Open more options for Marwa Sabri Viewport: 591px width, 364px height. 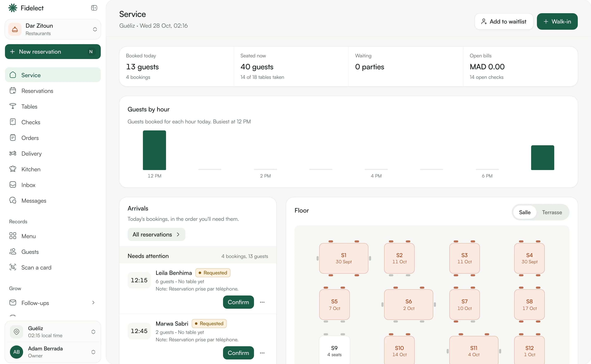(x=262, y=353)
